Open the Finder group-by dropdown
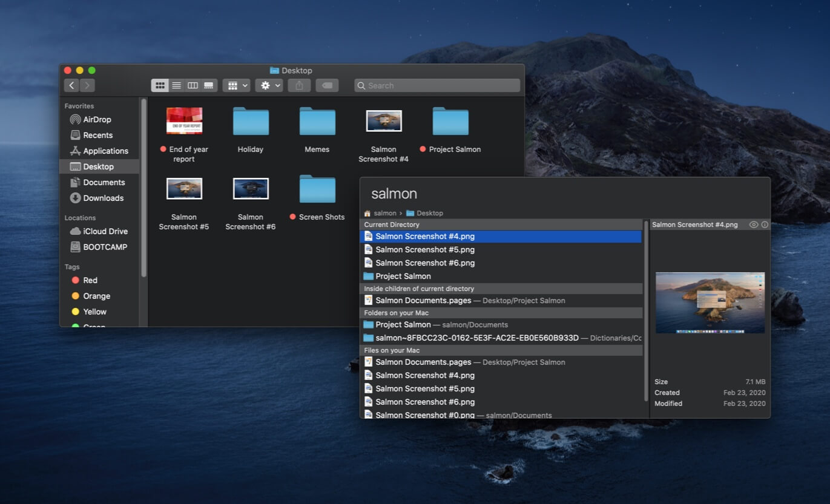Viewport: 830px width, 504px height. click(237, 85)
